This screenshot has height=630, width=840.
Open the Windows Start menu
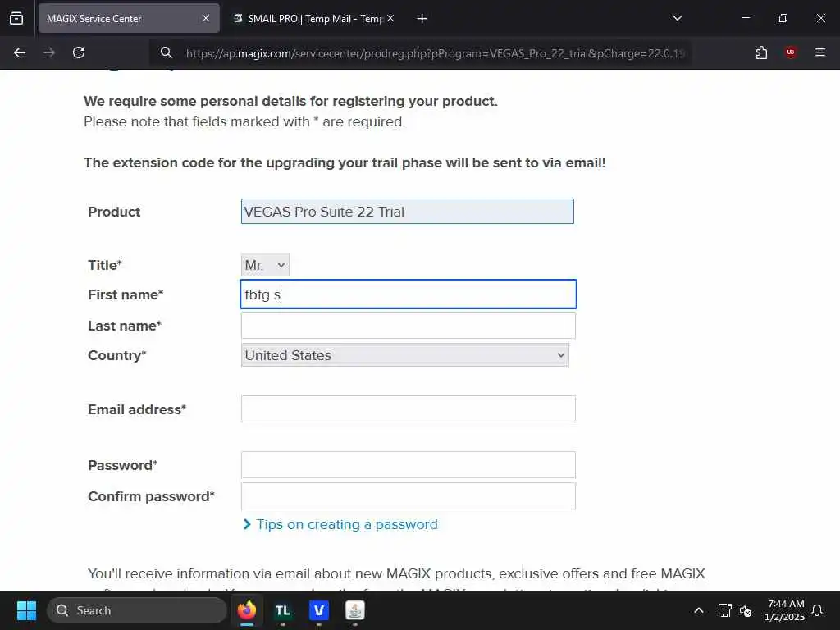pos(26,610)
